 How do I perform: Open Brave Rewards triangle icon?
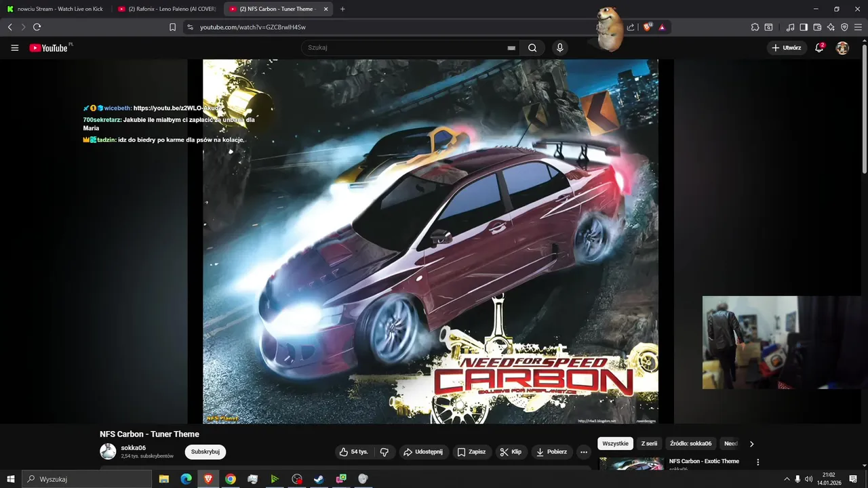click(x=662, y=27)
